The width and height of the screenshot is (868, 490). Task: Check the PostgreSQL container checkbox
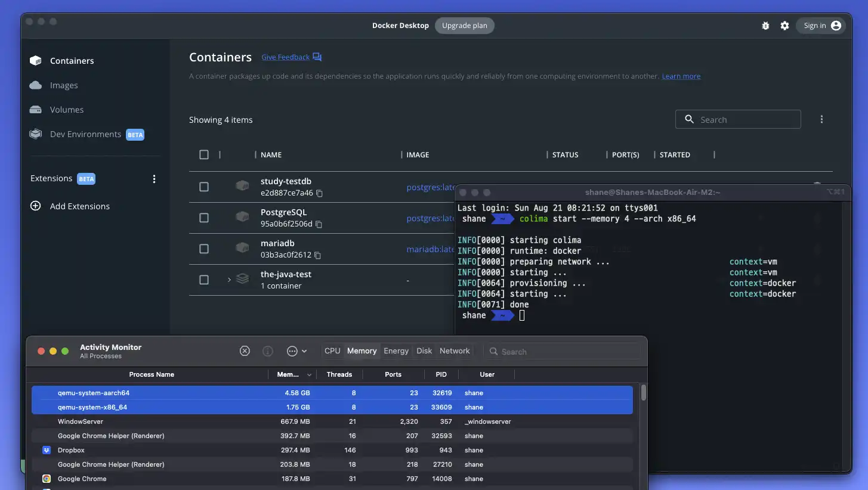[204, 218]
